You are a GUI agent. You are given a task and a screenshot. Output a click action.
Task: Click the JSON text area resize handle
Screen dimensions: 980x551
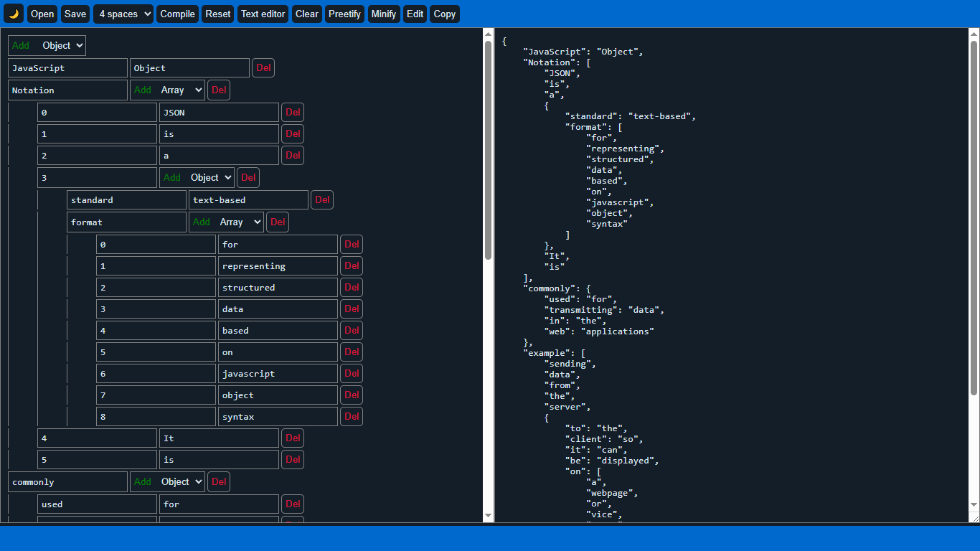974,517
